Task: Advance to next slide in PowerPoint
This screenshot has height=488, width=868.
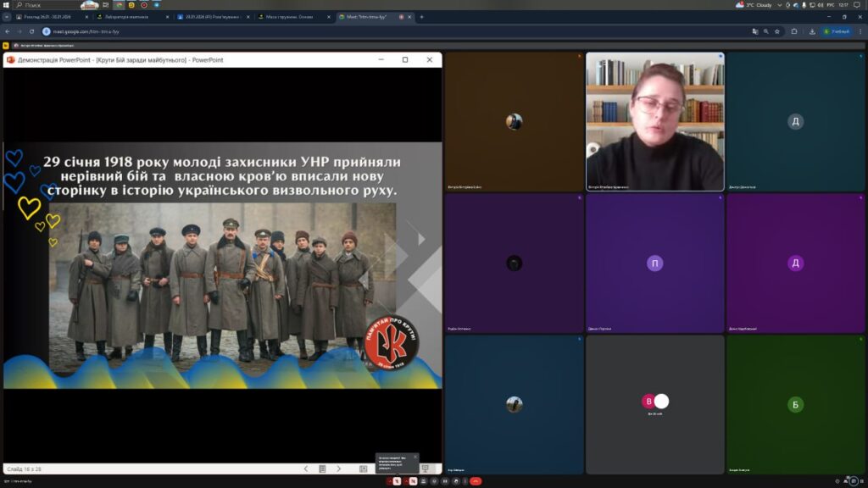Action: pyautogui.click(x=338, y=469)
